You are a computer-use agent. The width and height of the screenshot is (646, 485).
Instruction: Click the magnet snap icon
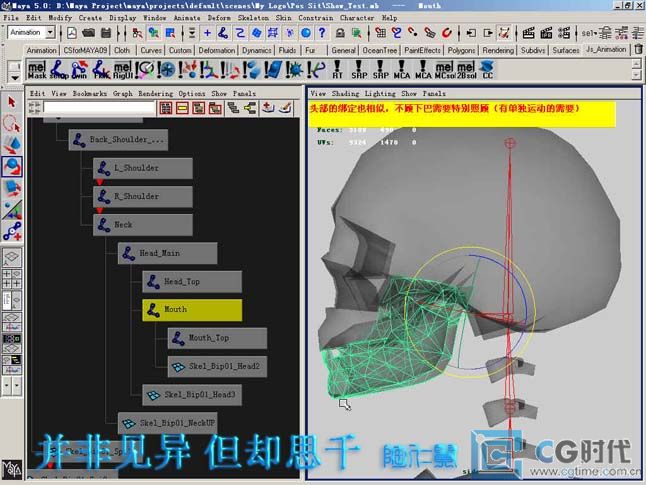[447, 33]
